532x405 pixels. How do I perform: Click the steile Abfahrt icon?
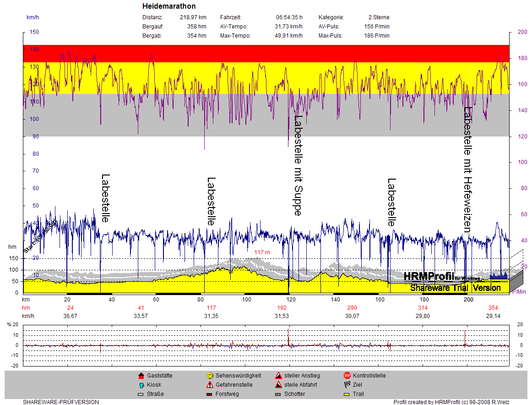click(278, 385)
